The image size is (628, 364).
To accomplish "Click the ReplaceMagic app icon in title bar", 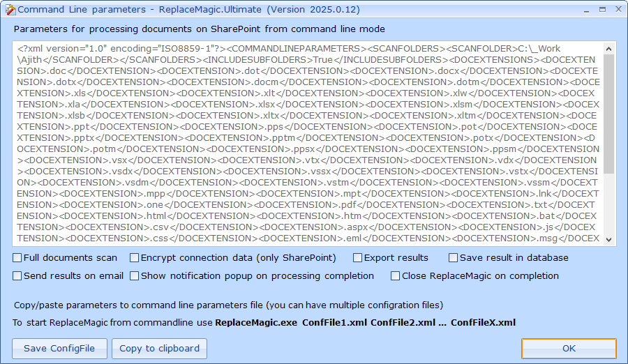I will tap(10, 10).
